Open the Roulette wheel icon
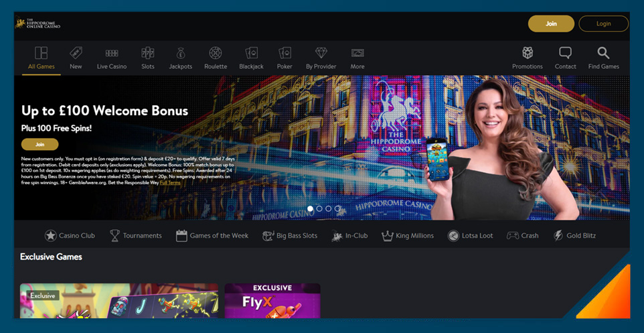644x333 pixels. coord(216,53)
